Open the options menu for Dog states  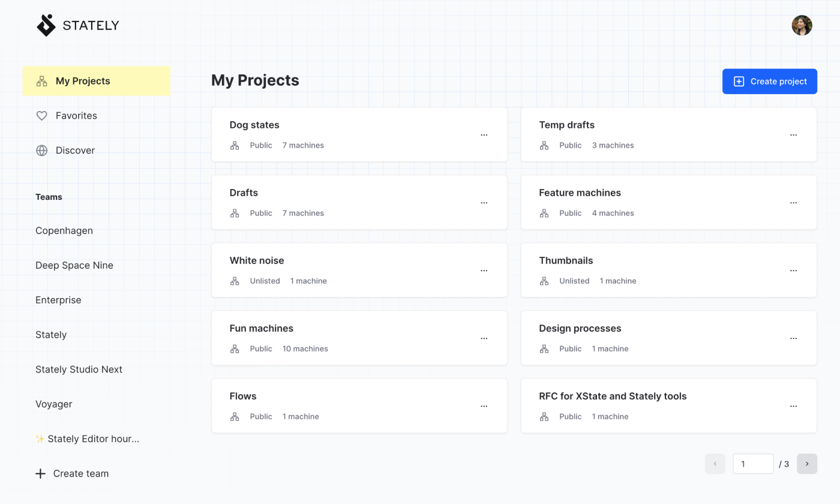[484, 135]
